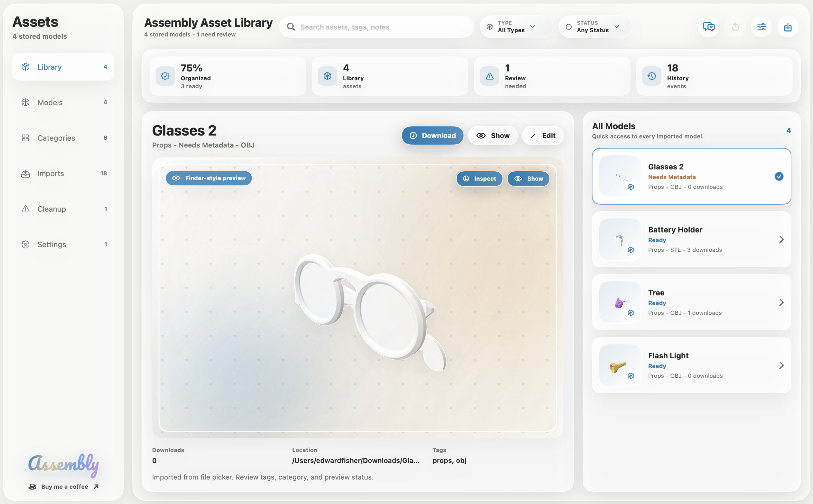Open Flash Light with its chevron

(781, 365)
